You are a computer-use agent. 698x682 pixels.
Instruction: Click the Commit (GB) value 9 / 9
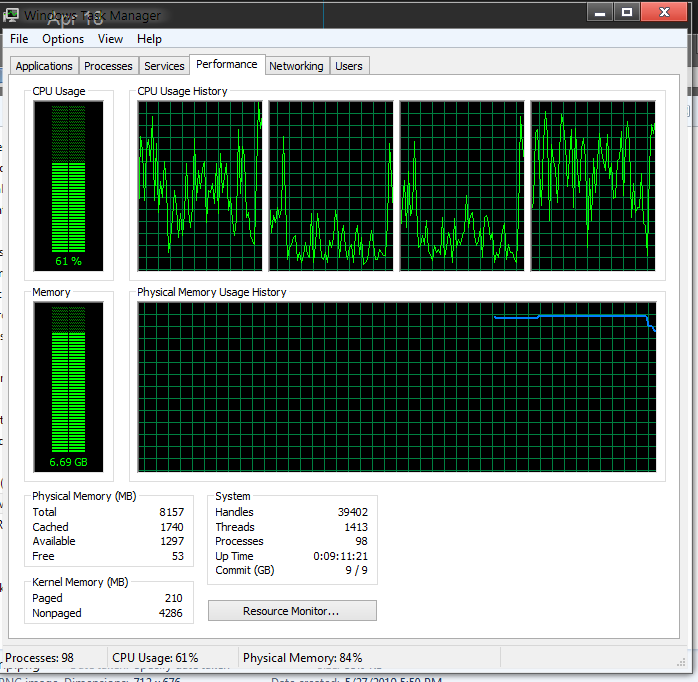coord(357,570)
